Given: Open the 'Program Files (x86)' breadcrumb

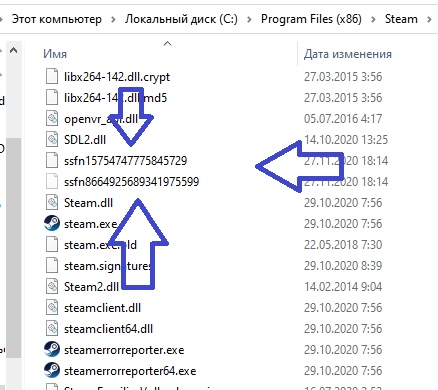Looking at the screenshot, I should [311, 19].
